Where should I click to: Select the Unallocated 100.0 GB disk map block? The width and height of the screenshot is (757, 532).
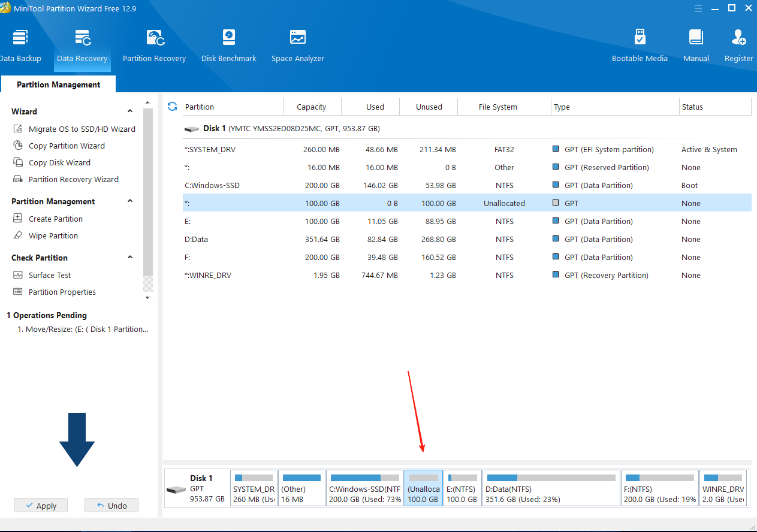pyautogui.click(x=424, y=488)
